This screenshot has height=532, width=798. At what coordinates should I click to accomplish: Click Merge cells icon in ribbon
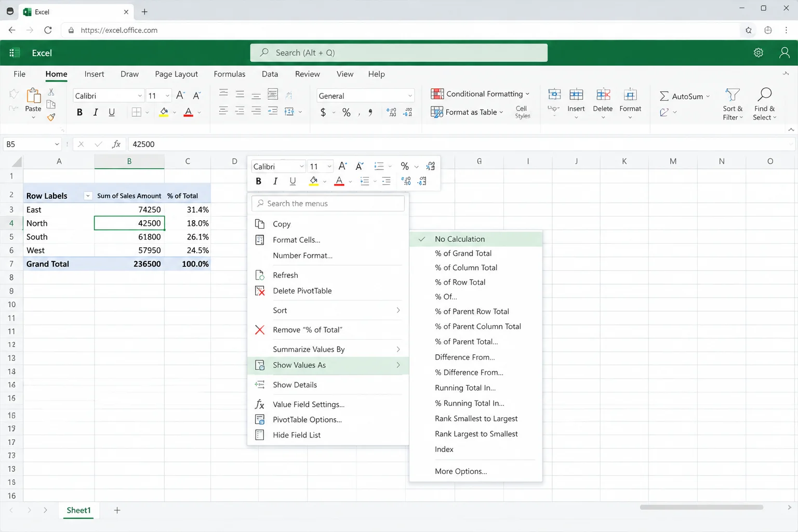tap(289, 112)
